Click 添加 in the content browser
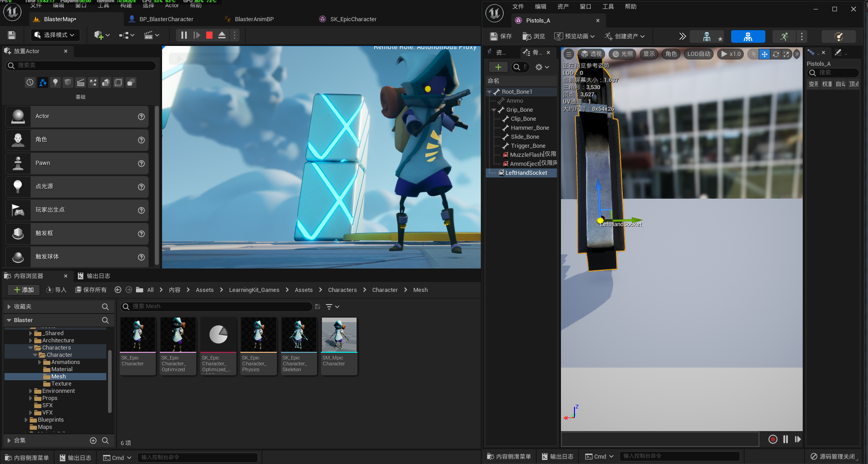The height and width of the screenshot is (464, 868). [24, 290]
